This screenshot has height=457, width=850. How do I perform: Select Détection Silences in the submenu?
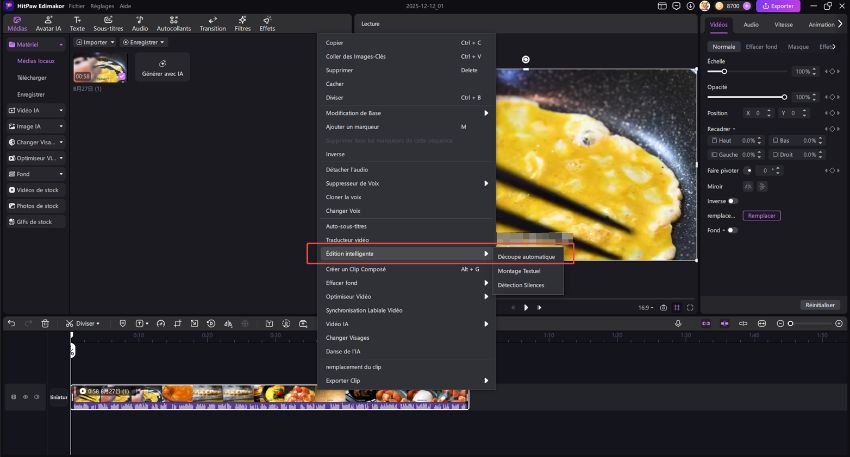pos(520,285)
